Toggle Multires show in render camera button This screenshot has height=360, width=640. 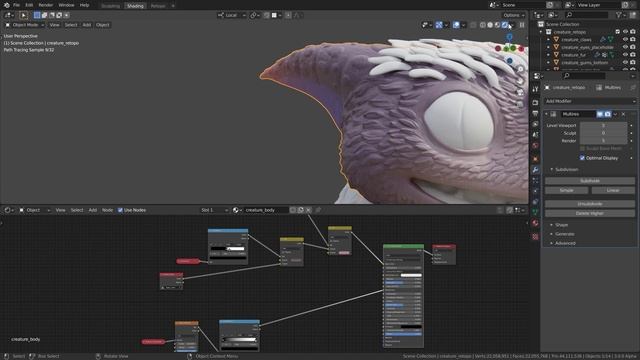click(x=608, y=114)
